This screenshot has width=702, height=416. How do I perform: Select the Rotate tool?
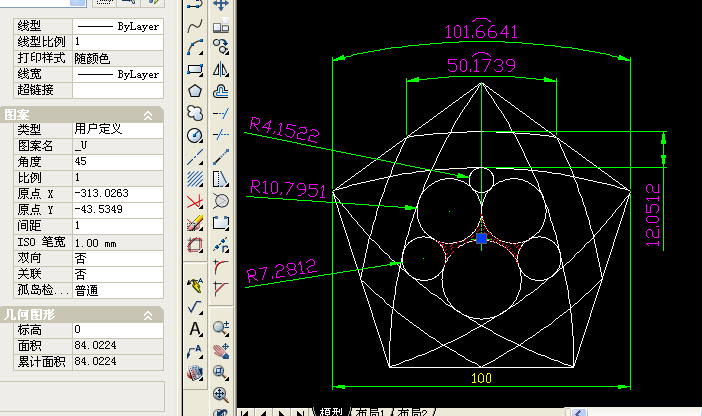tap(221, 47)
